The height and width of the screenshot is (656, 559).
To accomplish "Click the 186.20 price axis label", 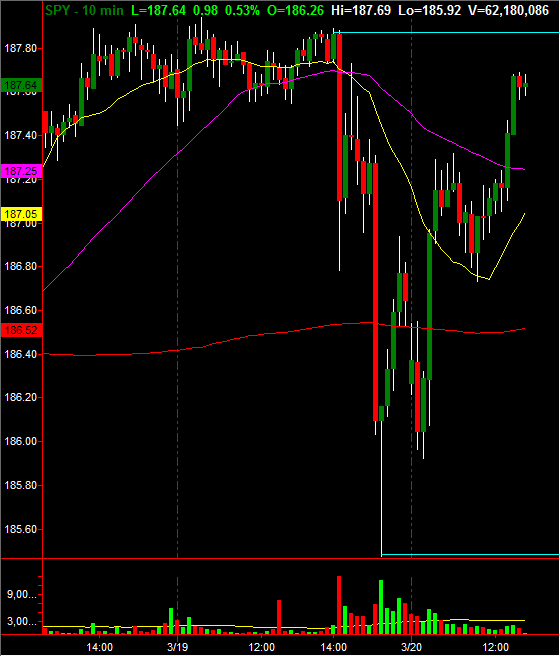I will click(x=20, y=397).
